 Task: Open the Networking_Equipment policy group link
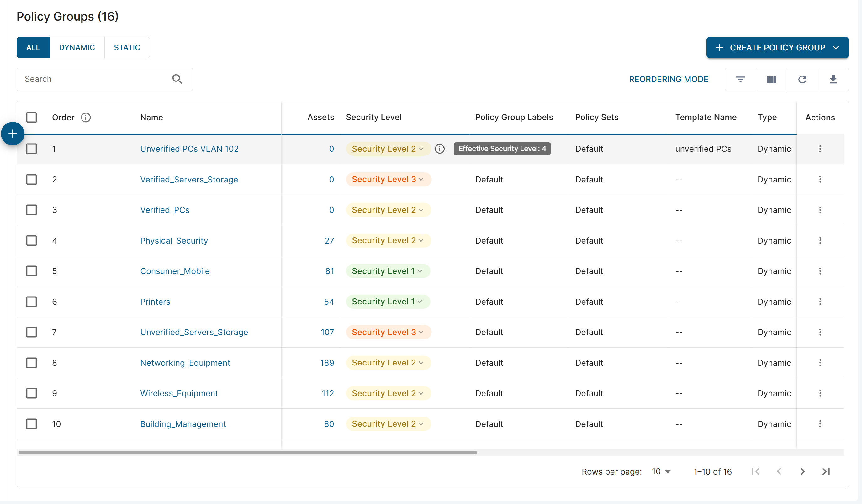click(x=185, y=363)
